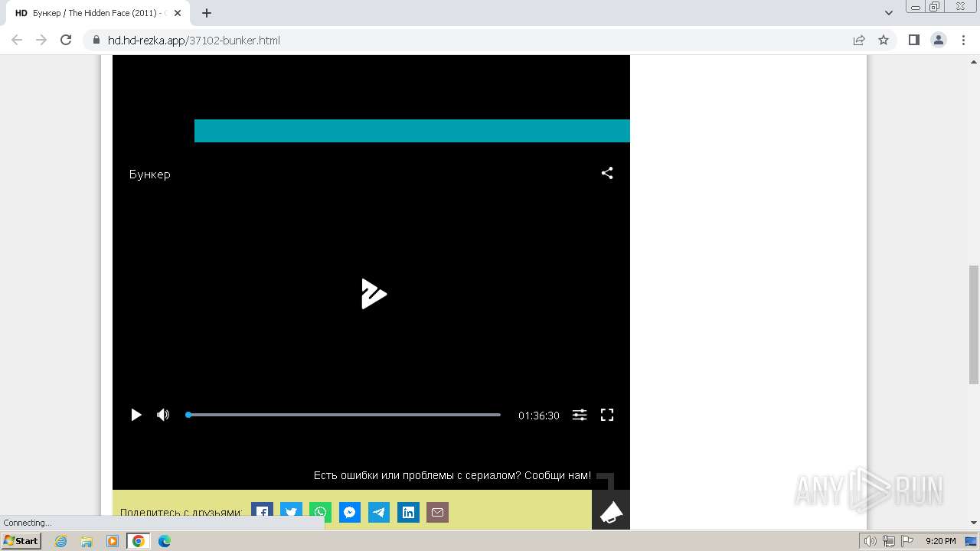This screenshot has height=551, width=980.
Task: Seek on the video progress bar
Action: click(x=343, y=415)
